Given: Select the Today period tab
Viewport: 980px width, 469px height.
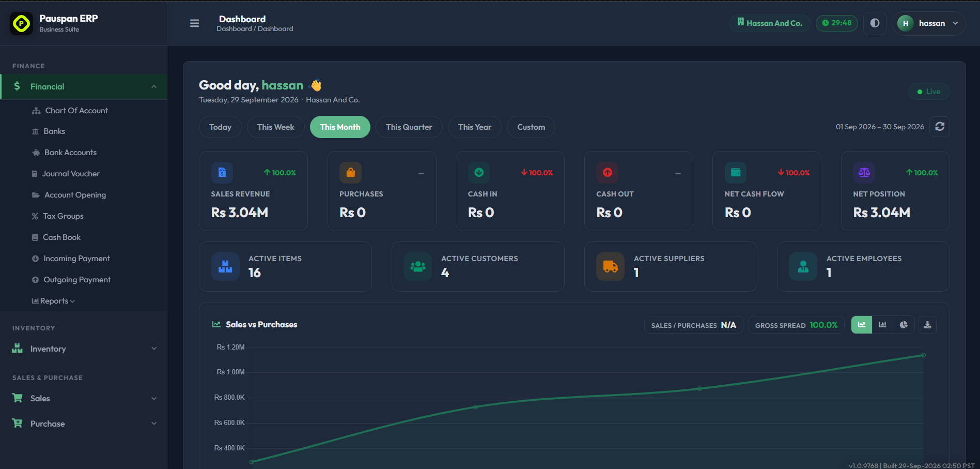Looking at the screenshot, I should pos(220,127).
